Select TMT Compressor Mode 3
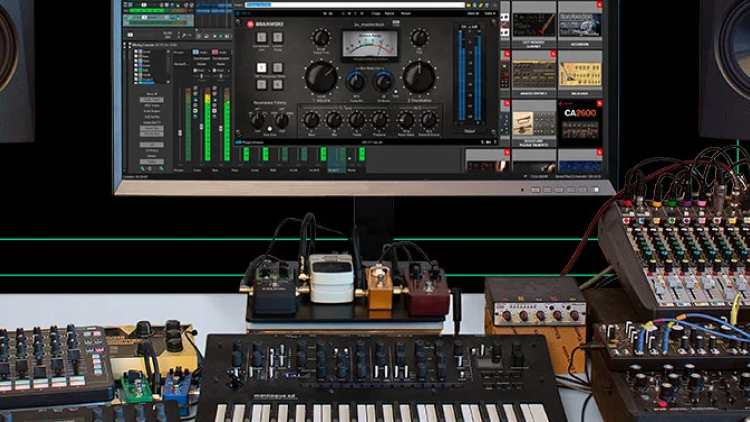This screenshot has height=422, width=750. (261, 85)
